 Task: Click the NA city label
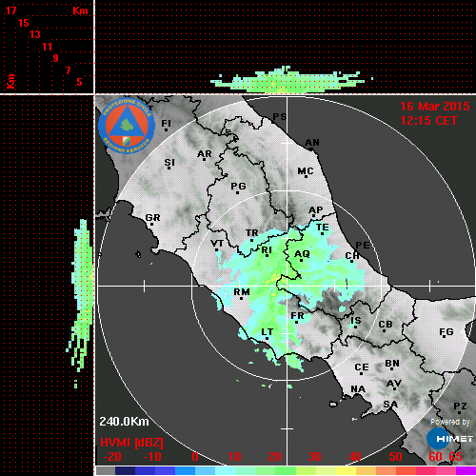tap(358, 389)
